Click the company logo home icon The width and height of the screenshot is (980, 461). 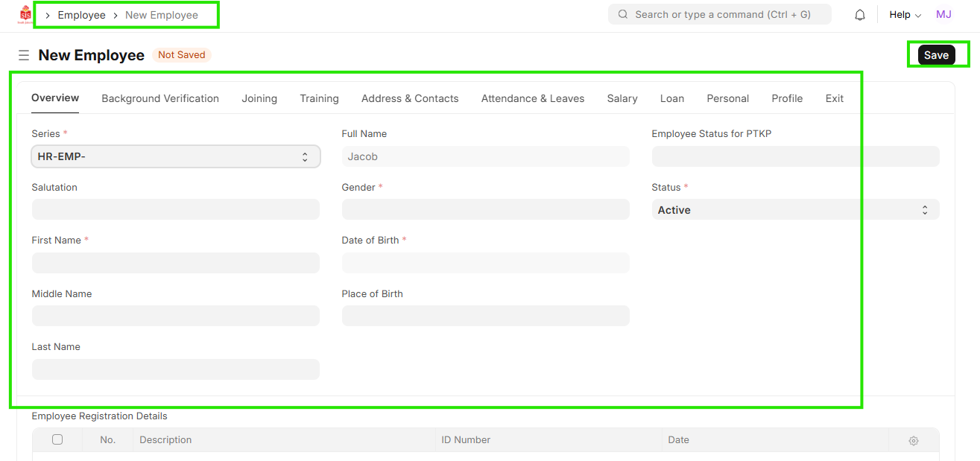25,15
